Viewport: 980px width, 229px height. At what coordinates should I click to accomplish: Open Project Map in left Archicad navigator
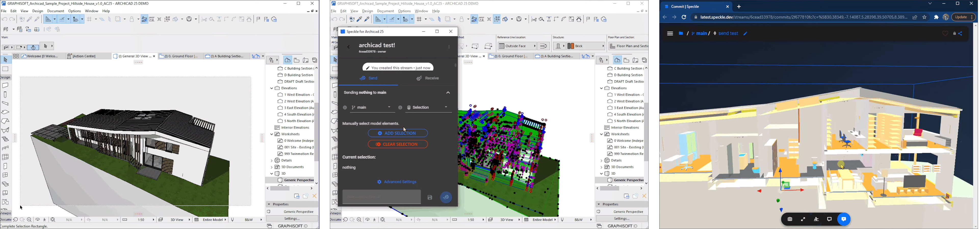(x=288, y=60)
